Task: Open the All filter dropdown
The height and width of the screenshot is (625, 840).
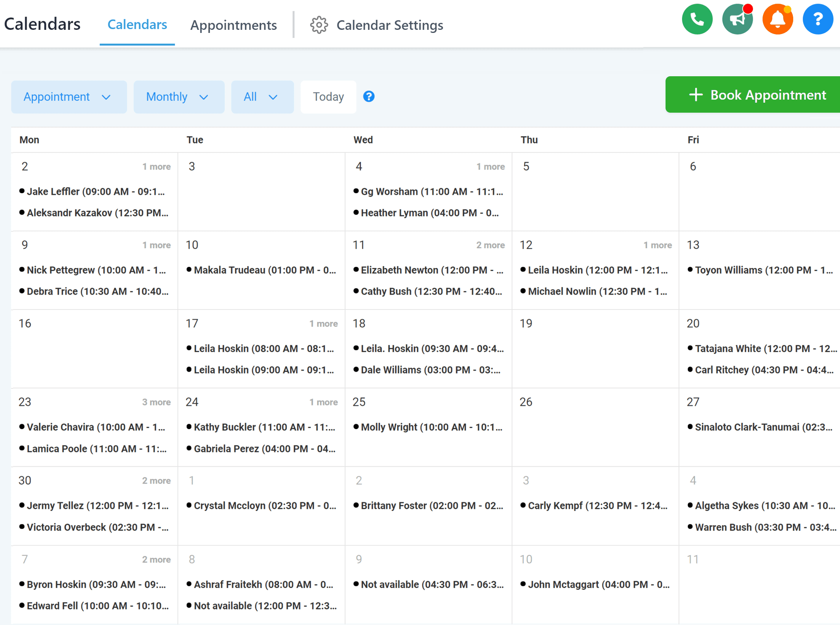Action: point(262,97)
